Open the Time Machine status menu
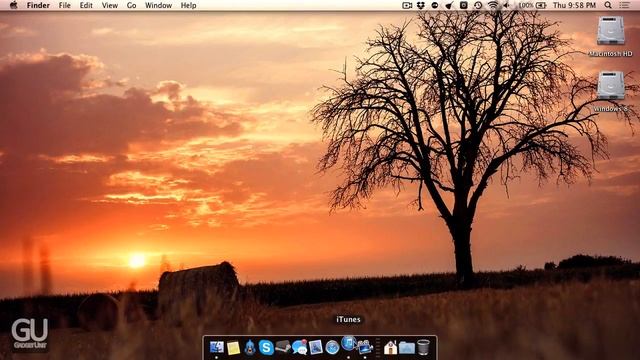 (x=478, y=5)
